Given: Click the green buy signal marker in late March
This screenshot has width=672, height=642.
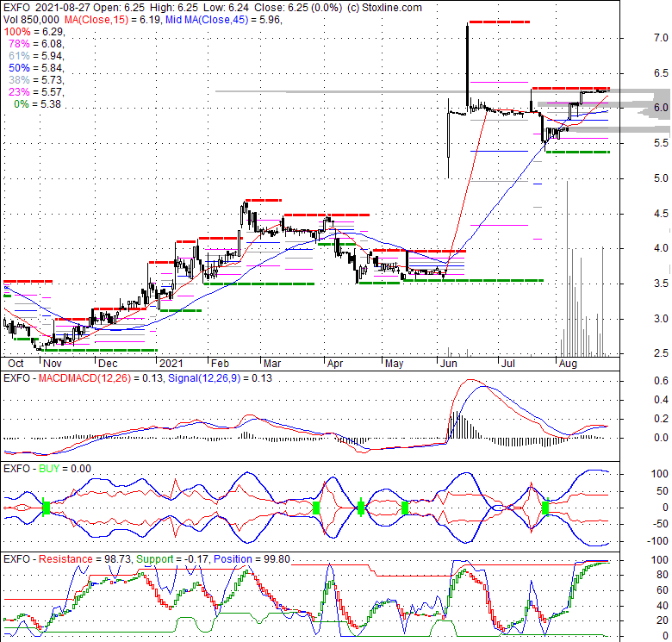Looking at the screenshot, I should point(316,508).
